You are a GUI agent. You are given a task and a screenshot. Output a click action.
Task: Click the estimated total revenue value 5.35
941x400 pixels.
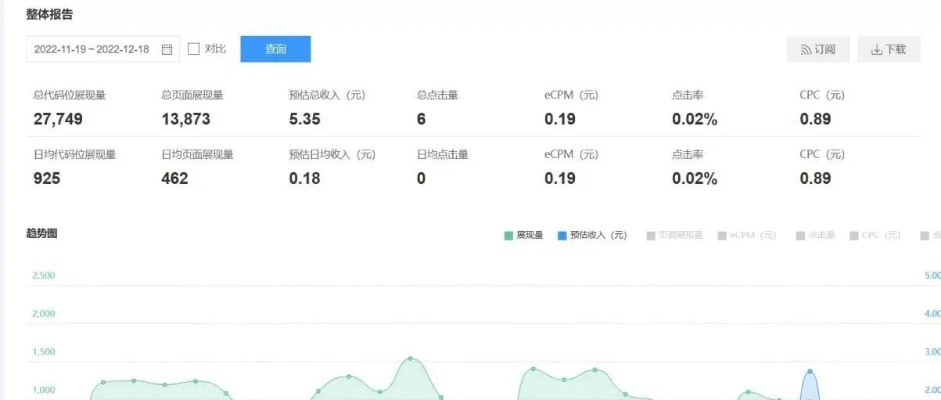pyautogui.click(x=304, y=119)
